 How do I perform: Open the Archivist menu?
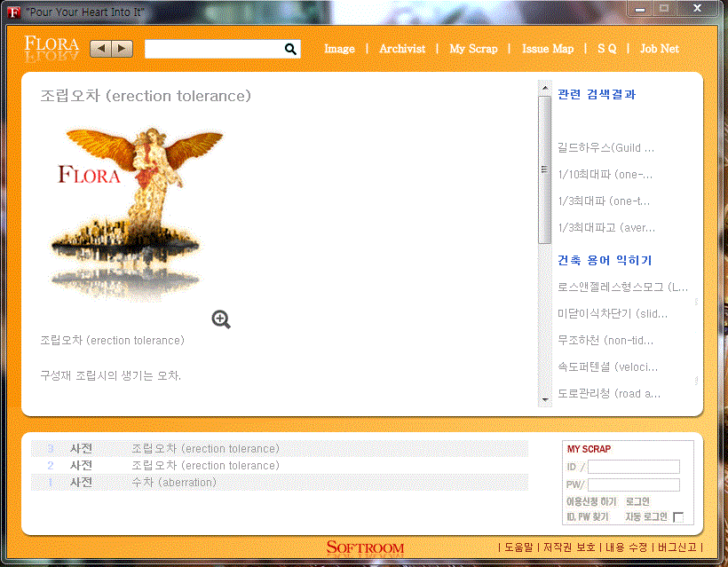pyautogui.click(x=402, y=49)
